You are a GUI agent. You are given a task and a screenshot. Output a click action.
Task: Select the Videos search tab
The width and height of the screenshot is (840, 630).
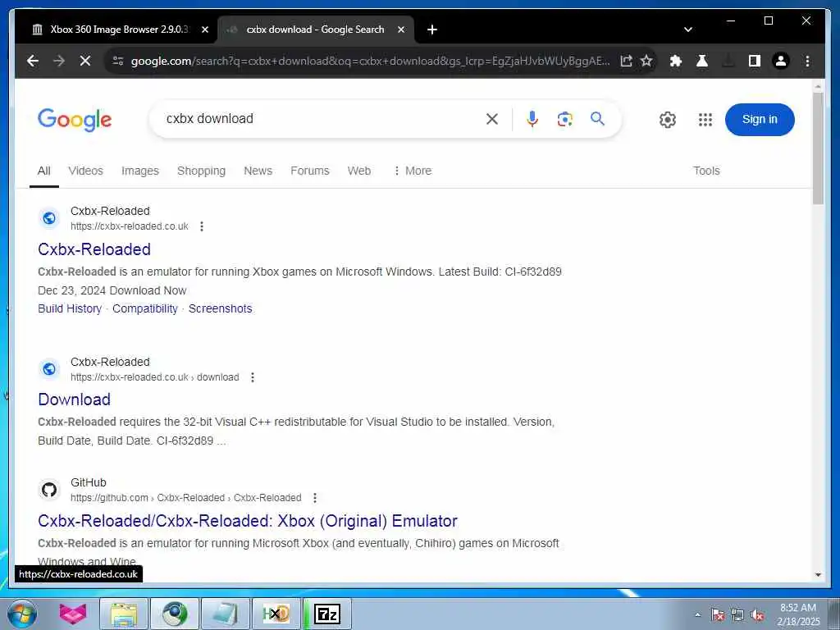pos(85,171)
